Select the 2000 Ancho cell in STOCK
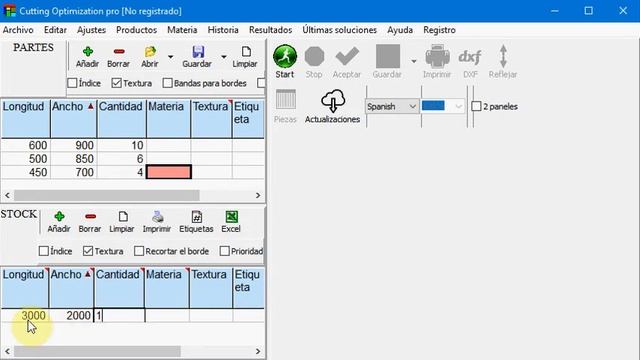 tap(71, 315)
